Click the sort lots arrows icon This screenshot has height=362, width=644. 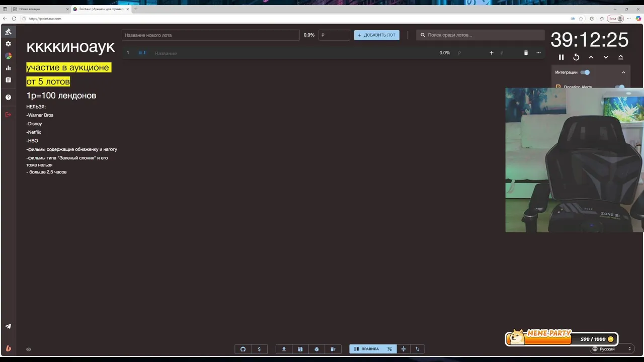[x=417, y=349]
